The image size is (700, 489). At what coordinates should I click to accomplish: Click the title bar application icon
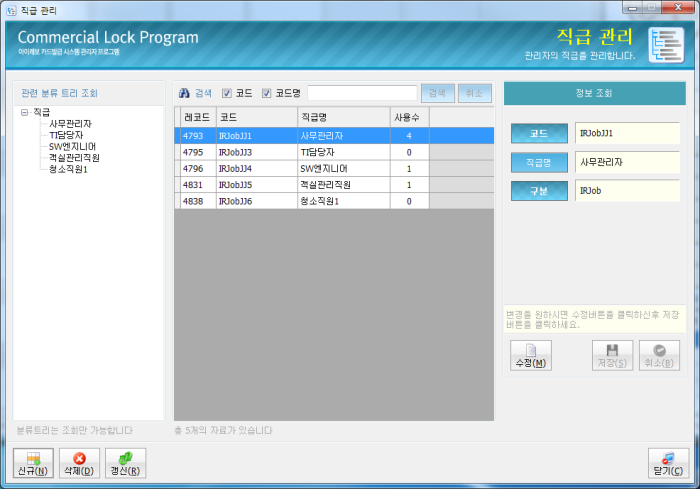pos(11,9)
